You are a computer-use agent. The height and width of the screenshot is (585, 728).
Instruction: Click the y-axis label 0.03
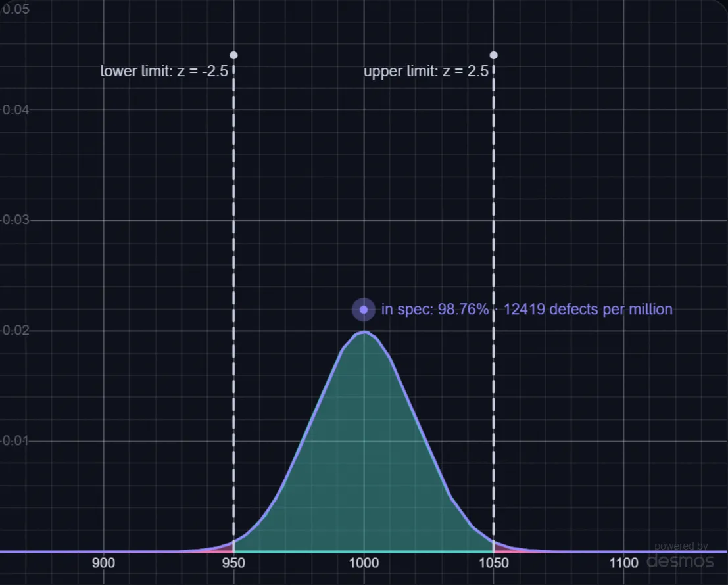[x=15, y=220]
